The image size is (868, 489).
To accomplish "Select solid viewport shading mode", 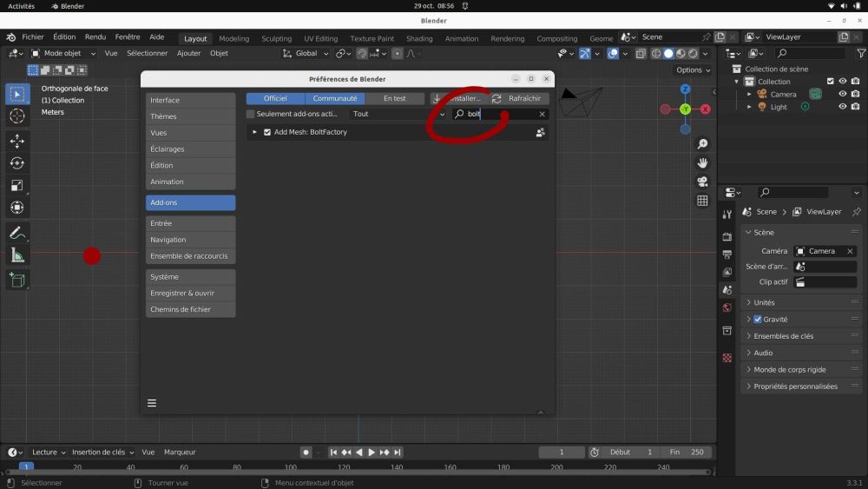I will [668, 54].
